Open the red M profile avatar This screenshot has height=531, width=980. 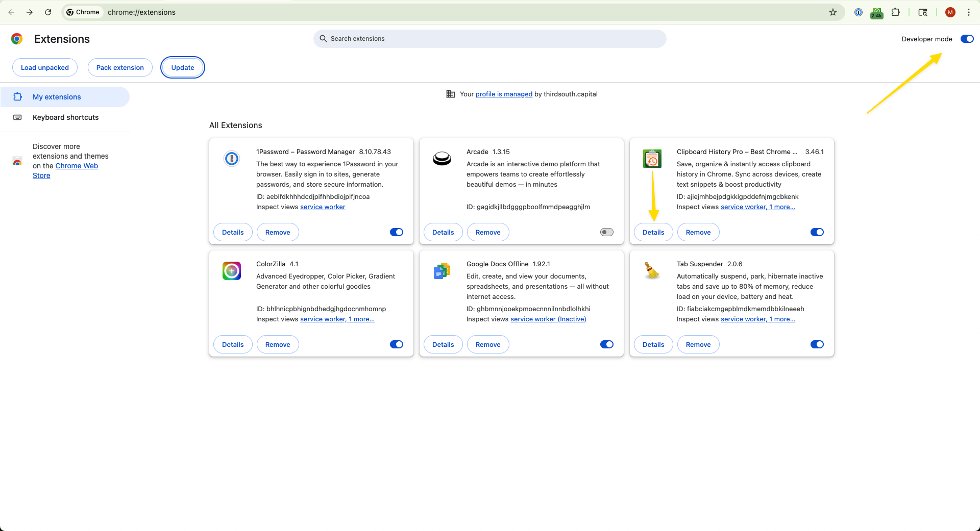(950, 12)
